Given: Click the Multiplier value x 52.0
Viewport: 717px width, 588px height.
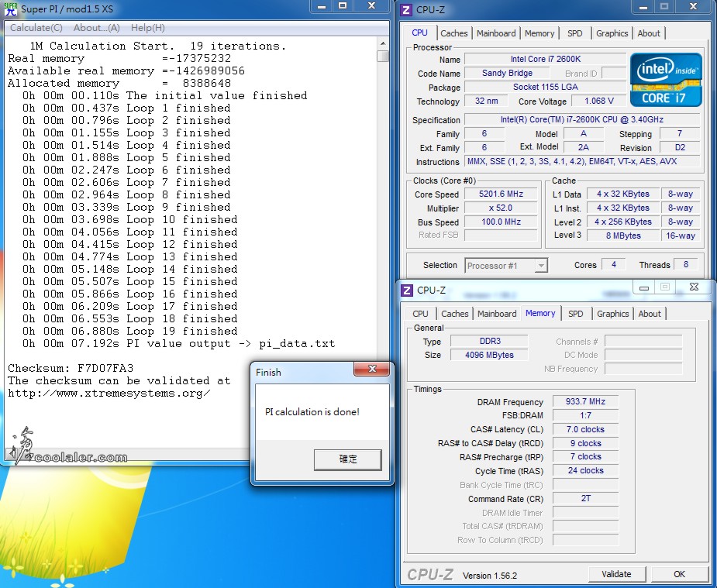Looking at the screenshot, I should tap(501, 208).
